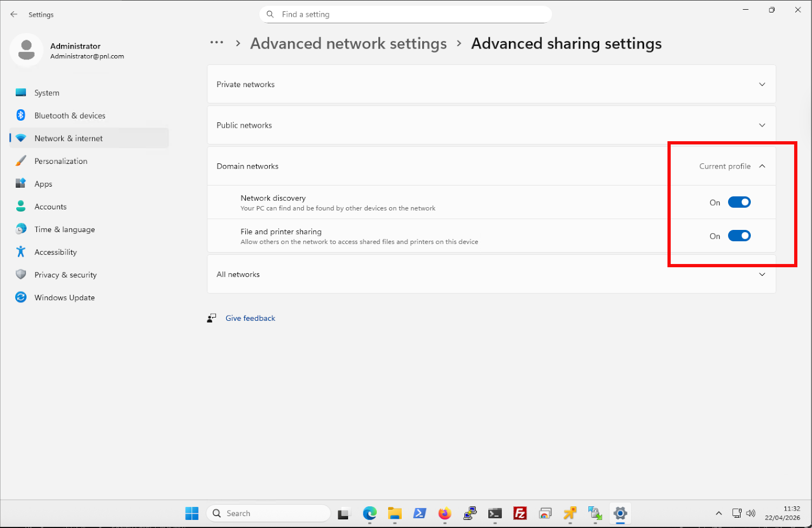
Task: Open Bluetooth & devices settings
Action: (70, 116)
